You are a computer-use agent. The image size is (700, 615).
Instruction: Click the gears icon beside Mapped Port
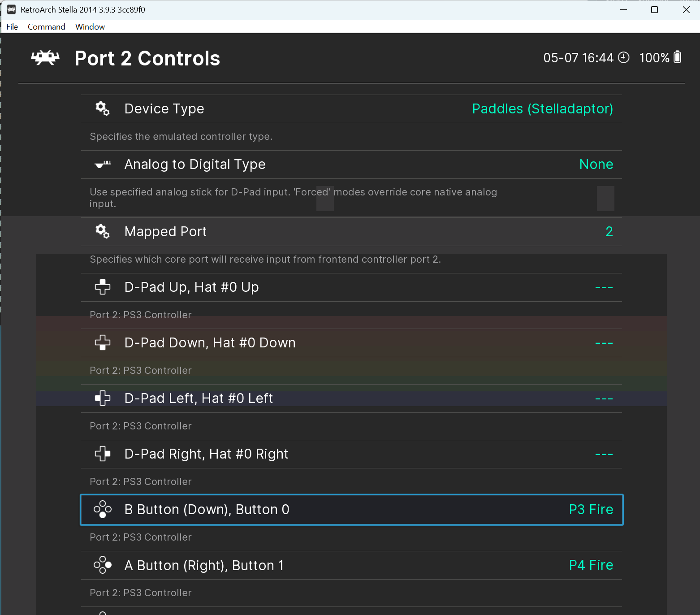coord(103,231)
